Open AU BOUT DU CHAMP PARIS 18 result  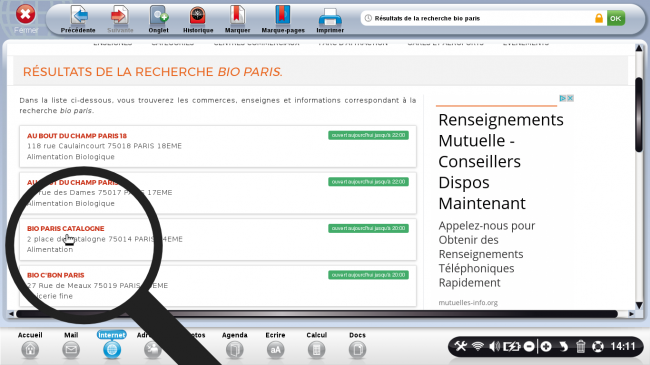[x=77, y=136]
